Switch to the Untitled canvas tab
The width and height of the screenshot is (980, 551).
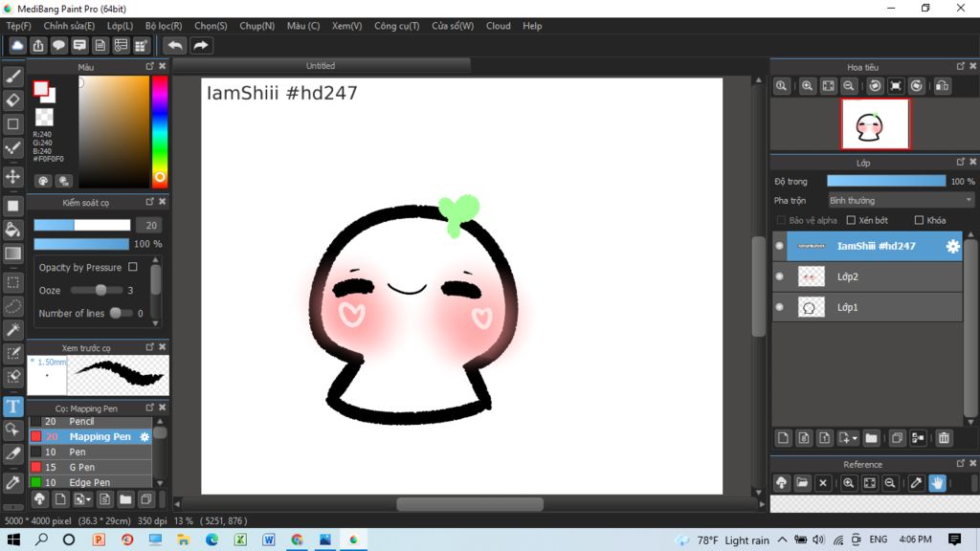coord(321,66)
